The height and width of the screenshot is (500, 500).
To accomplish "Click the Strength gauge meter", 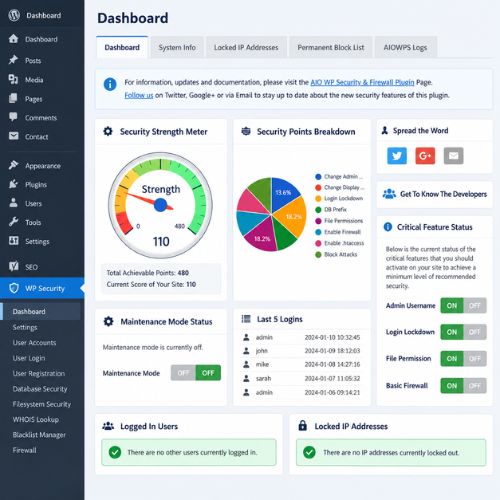I will [160, 205].
